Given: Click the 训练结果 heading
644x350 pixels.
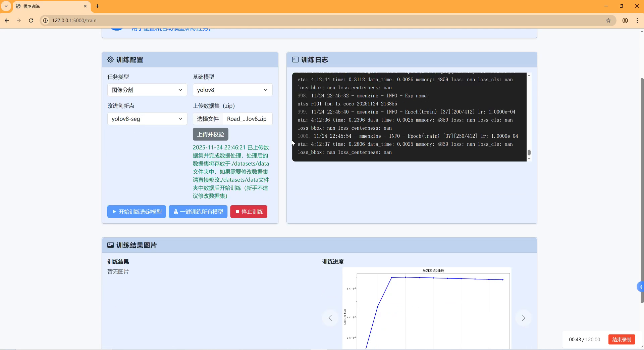Looking at the screenshot, I should (118, 262).
